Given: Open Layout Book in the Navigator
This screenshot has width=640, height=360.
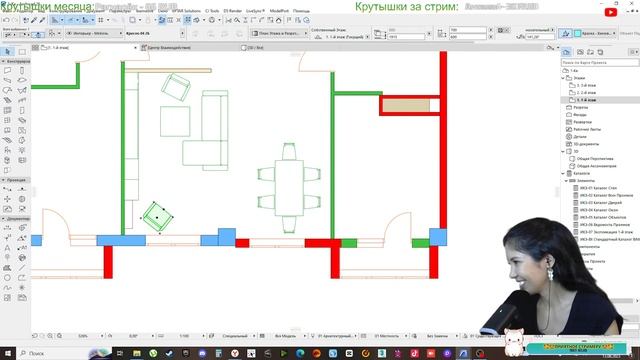Looking at the screenshot, I should click(x=590, y=52).
